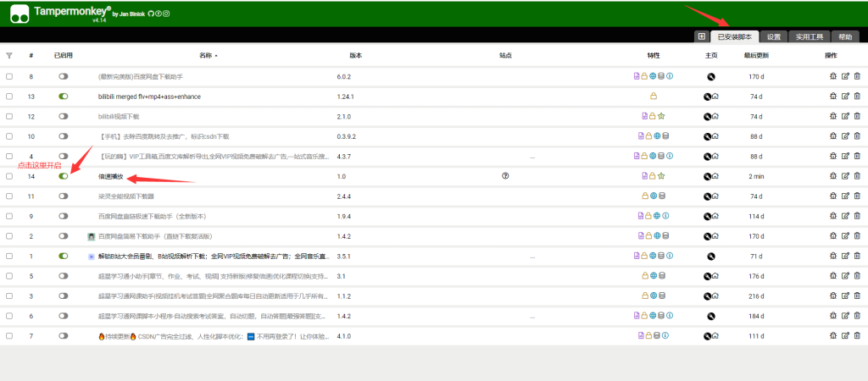Sort by # column header
Image resolution: width=868 pixels, height=381 pixels.
point(31,55)
